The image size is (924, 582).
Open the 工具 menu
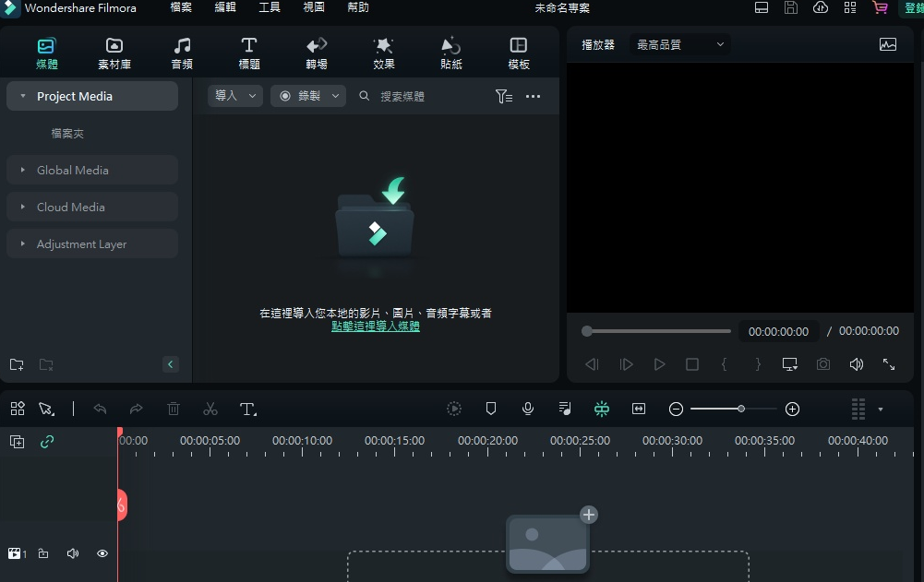[270, 7]
